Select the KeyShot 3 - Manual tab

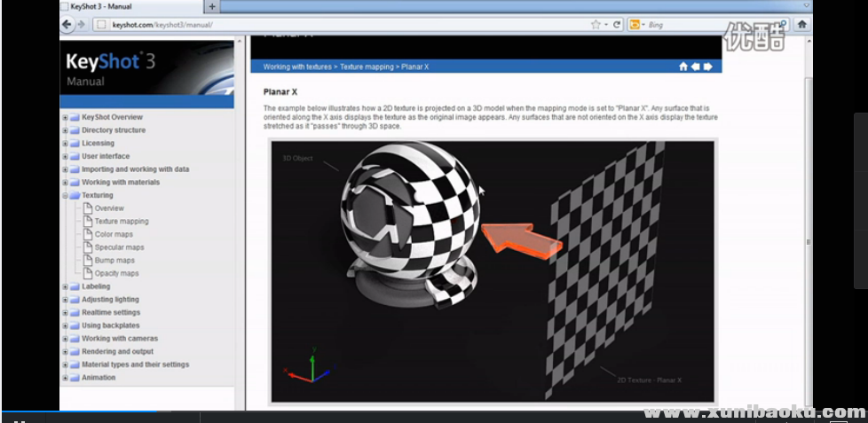131,7
